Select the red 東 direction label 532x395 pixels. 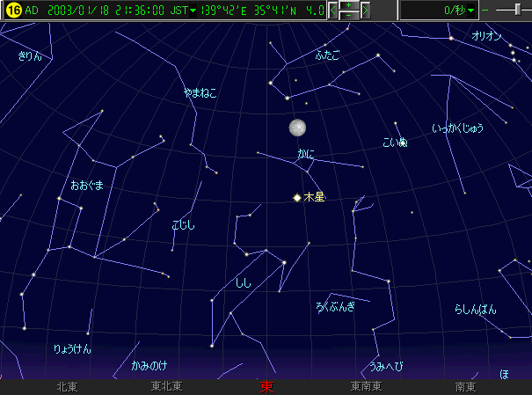point(266,386)
